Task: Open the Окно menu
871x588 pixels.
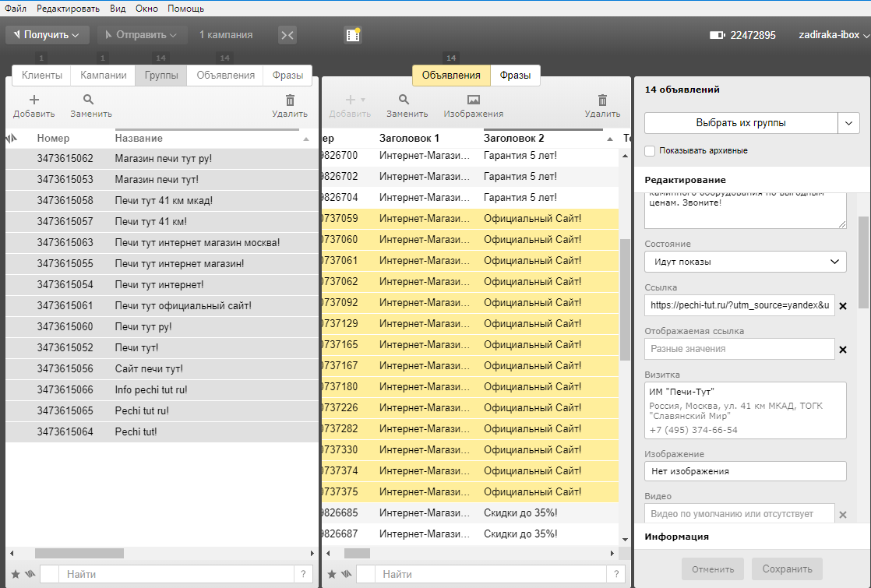Action: coord(146,9)
